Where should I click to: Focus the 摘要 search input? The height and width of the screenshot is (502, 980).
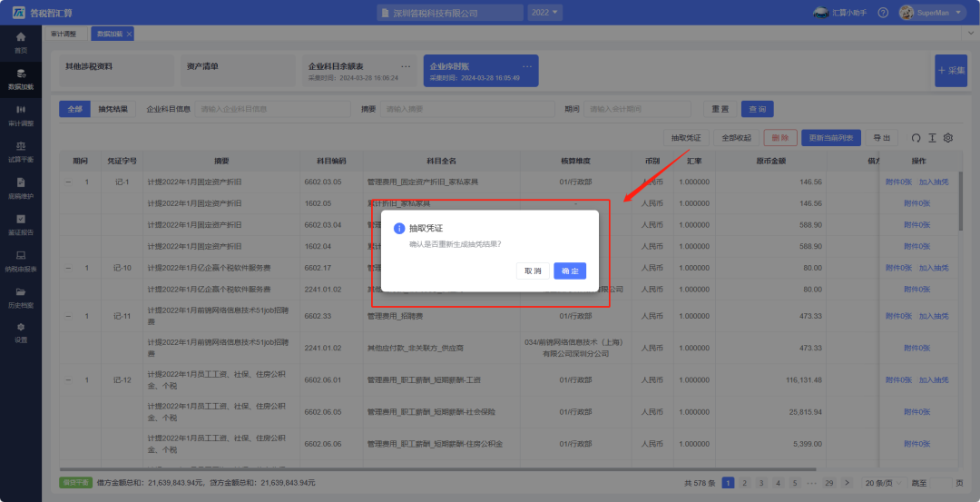click(467, 109)
